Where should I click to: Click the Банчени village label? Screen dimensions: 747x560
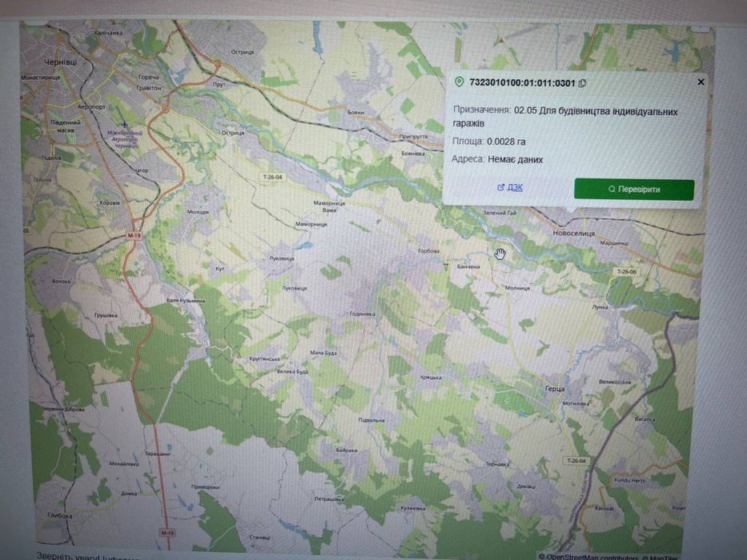pos(468,266)
